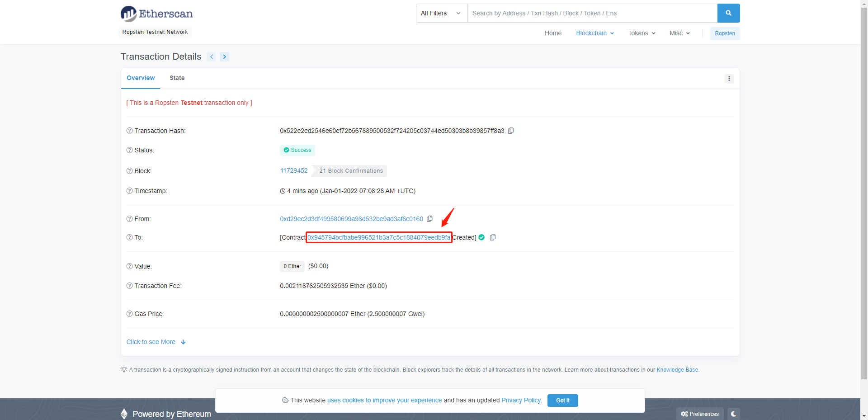Click help icon beside From
This screenshot has height=420, width=868.
129,219
